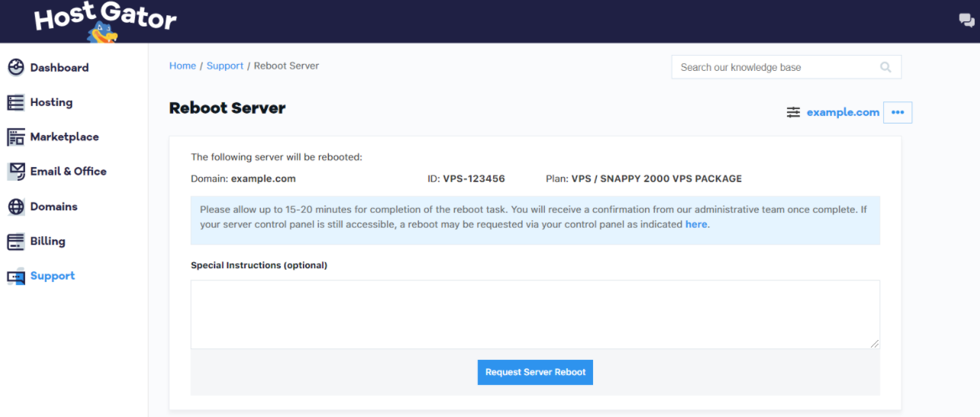Click the Support icon in sidebar

click(16, 277)
